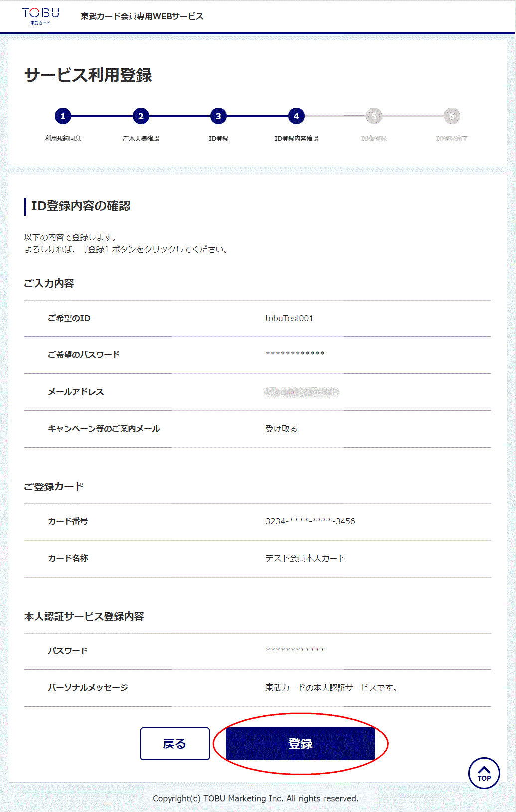Click greyed step 6 circle
The image size is (516, 812).
tap(452, 116)
